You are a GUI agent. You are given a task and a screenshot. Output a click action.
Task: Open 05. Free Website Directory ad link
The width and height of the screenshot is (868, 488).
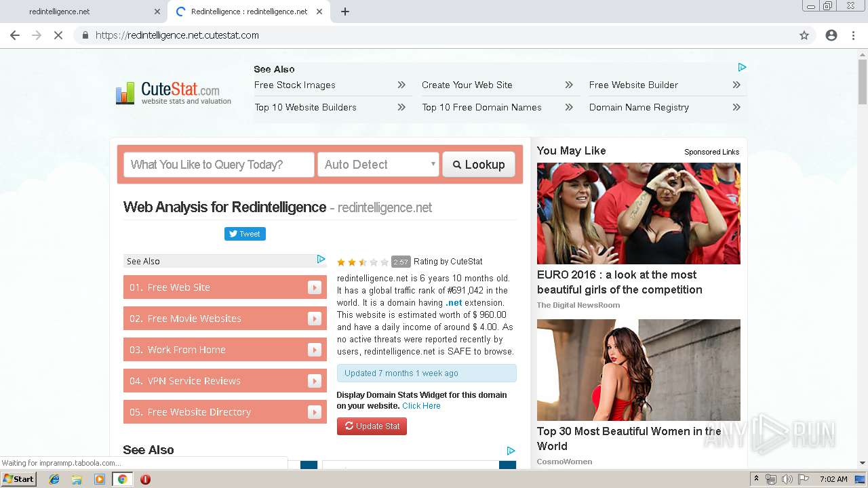point(225,412)
